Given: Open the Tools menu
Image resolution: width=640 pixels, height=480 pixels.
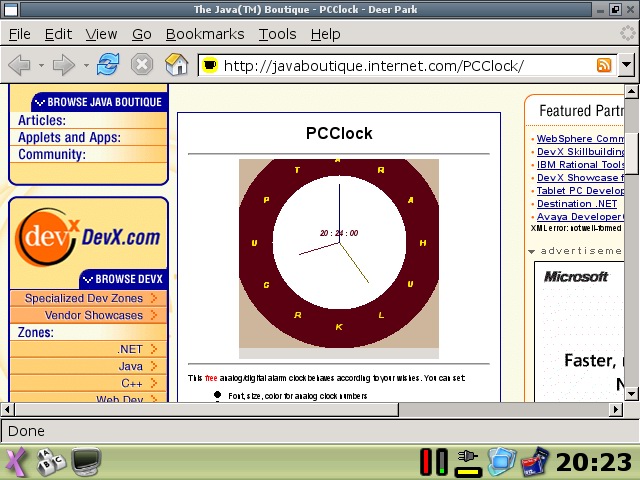Looking at the screenshot, I should 277,34.
